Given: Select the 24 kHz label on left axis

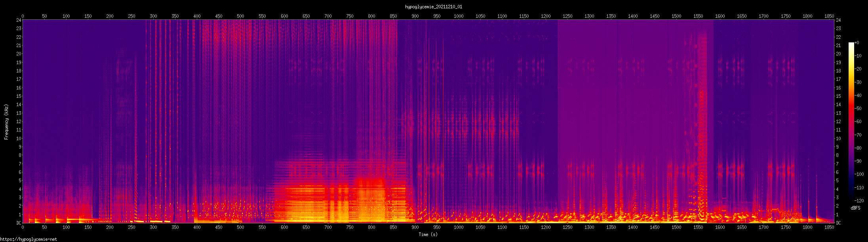Looking at the screenshot, I should coord(18,20).
